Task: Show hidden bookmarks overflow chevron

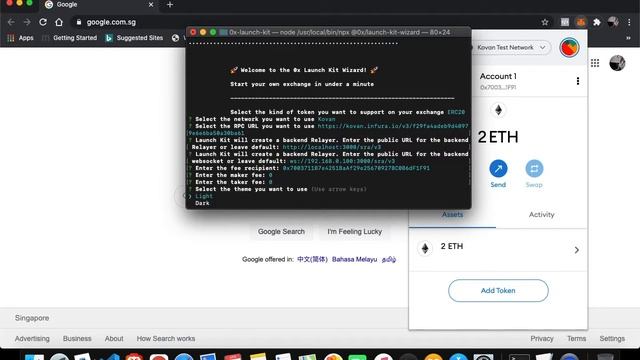Action: [629, 38]
